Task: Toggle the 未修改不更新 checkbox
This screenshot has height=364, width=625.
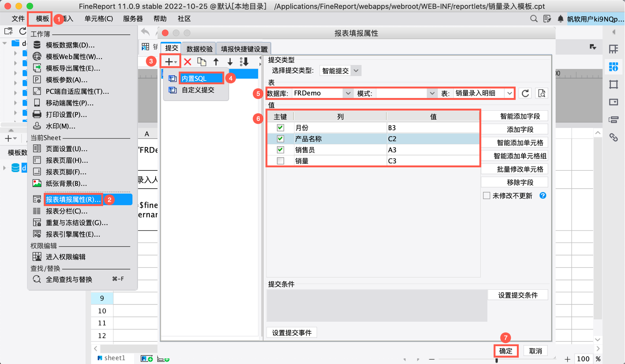Action: [487, 195]
